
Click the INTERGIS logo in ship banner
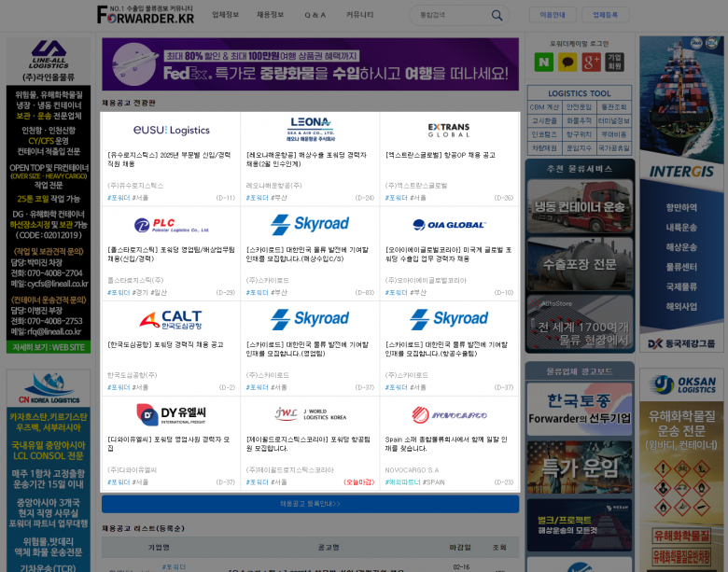pos(681,172)
